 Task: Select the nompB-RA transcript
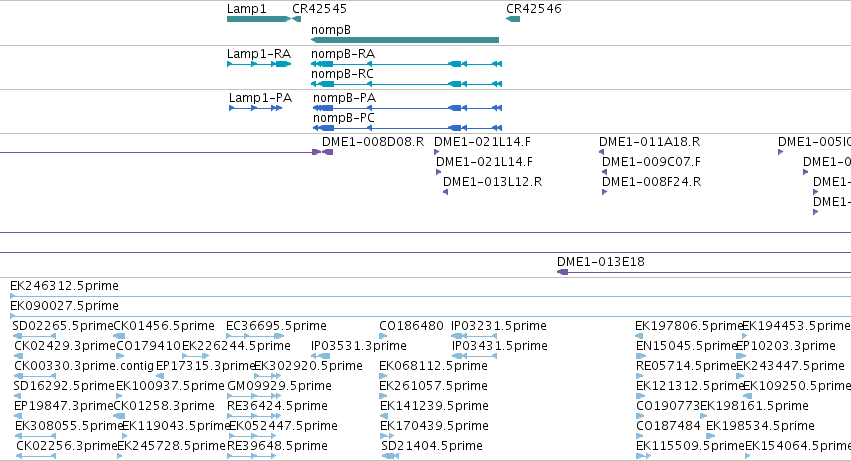(x=407, y=64)
